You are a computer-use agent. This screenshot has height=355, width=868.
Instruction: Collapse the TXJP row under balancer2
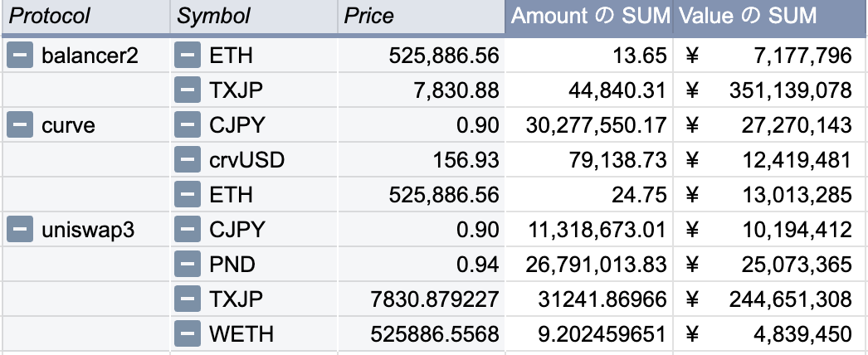pos(188,90)
